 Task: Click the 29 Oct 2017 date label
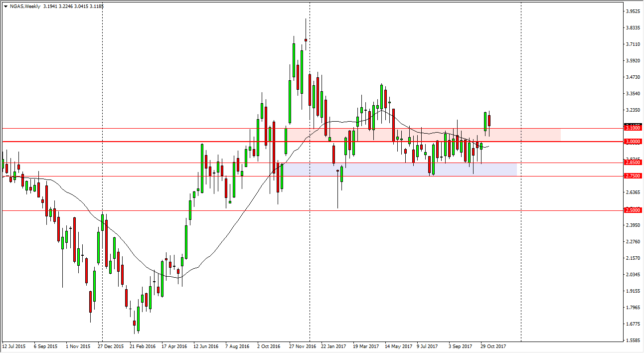tap(493, 346)
